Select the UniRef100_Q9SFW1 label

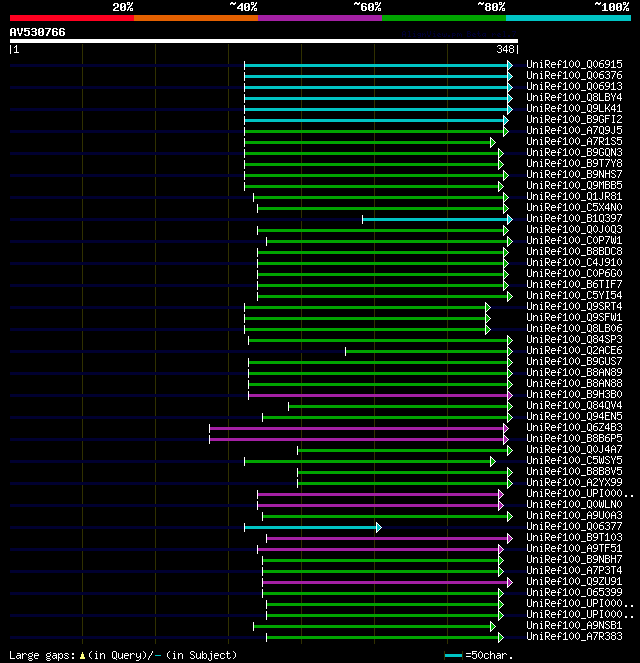click(x=574, y=317)
